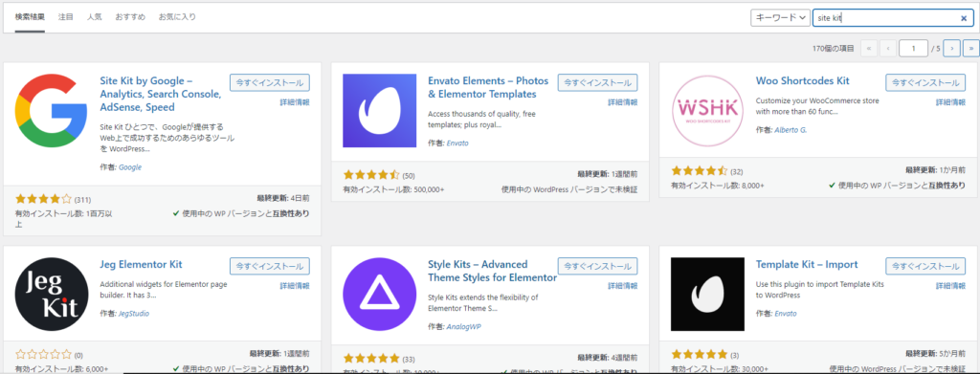The image size is (980, 374).
Task: Click 有効インストール数: 500,000+ text
Action: click(393, 188)
